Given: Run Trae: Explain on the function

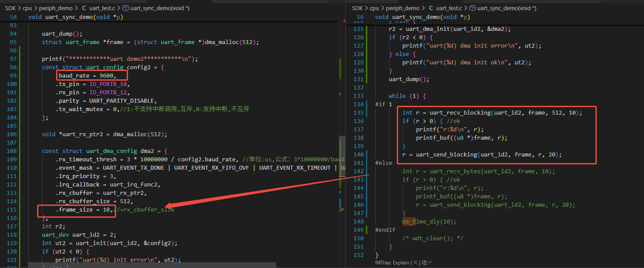Looking at the screenshot, I should tap(395, 263).
